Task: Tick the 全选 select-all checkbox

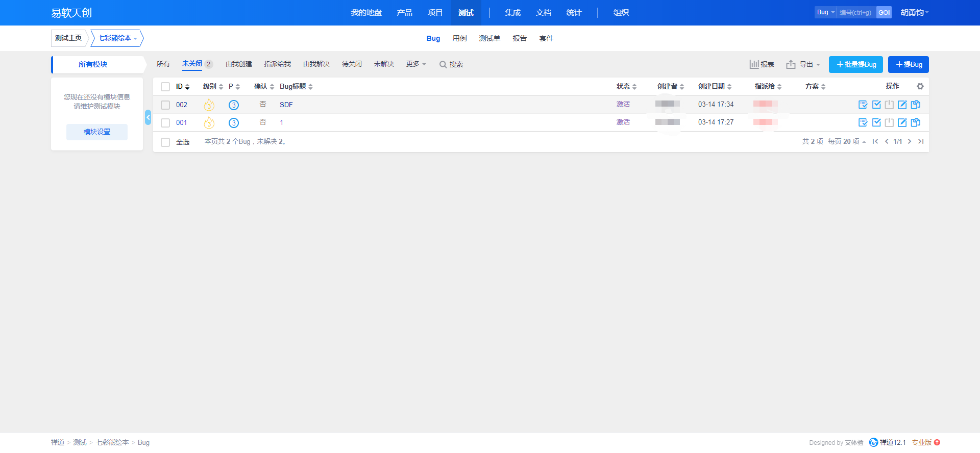Action: point(165,142)
